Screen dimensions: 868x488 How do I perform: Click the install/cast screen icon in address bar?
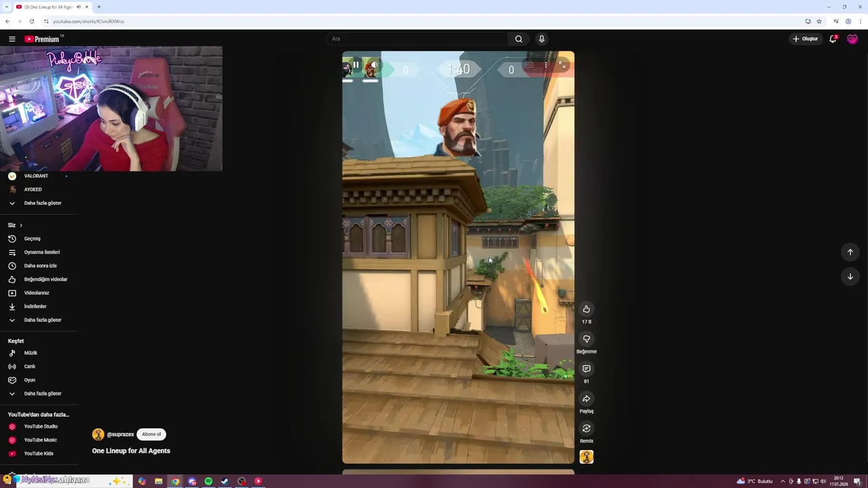pos(808,21)
